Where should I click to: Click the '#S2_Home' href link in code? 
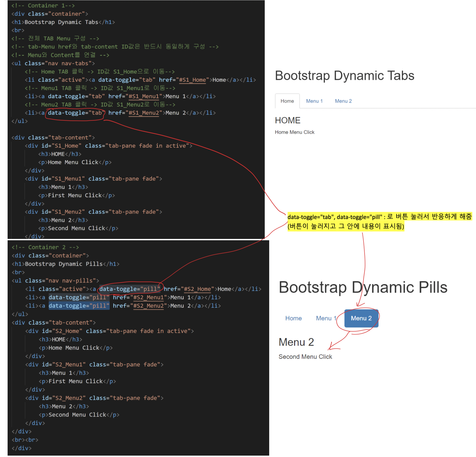197,289
